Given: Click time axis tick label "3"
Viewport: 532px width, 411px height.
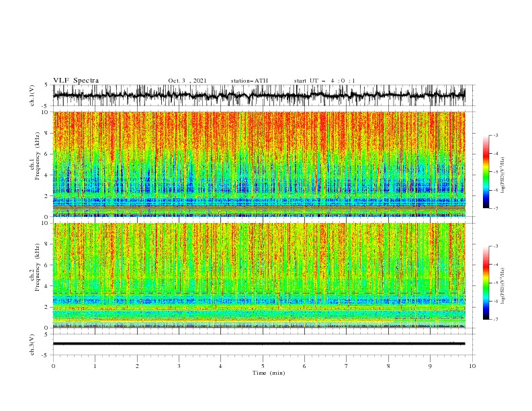Looking at the screenshot, I should click(x=179, y=366).
